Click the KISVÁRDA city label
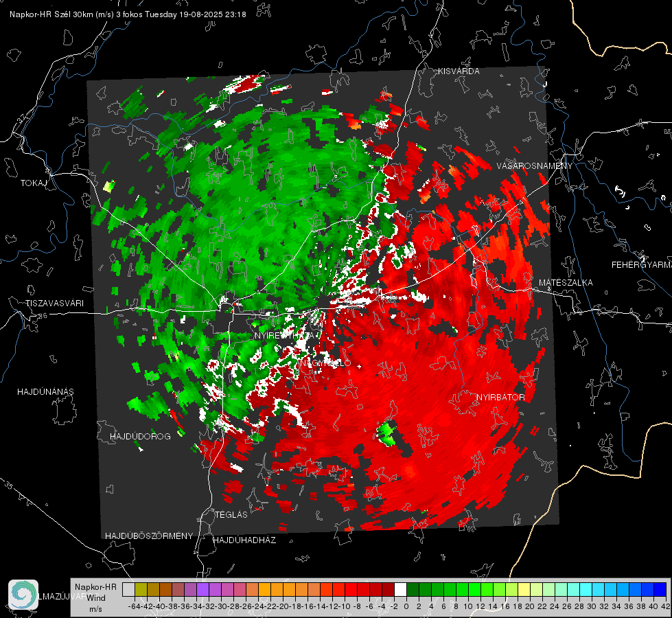The width and height of the screenshot is (672, 618). pos(459,71)
